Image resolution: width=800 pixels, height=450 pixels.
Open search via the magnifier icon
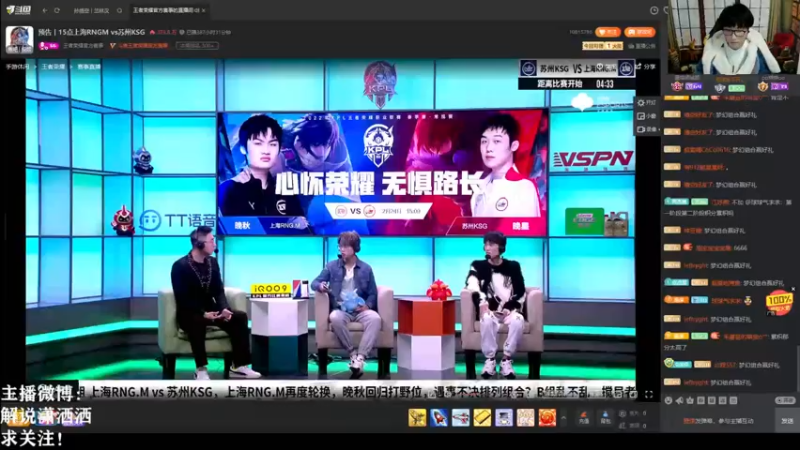(119, 10)
